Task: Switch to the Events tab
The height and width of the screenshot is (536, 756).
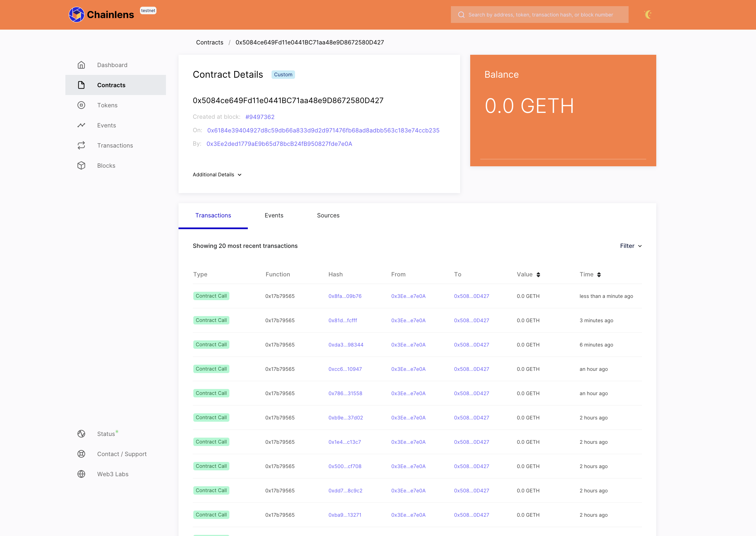Action: pos(274,215)
